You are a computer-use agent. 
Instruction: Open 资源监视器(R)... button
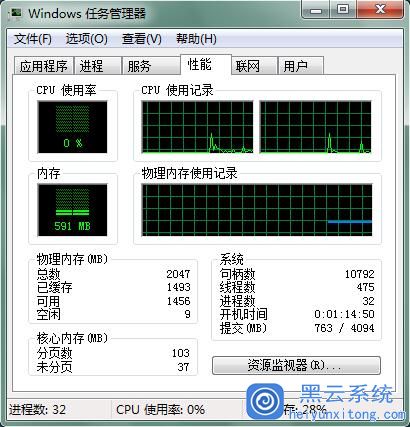click(296, 365)
